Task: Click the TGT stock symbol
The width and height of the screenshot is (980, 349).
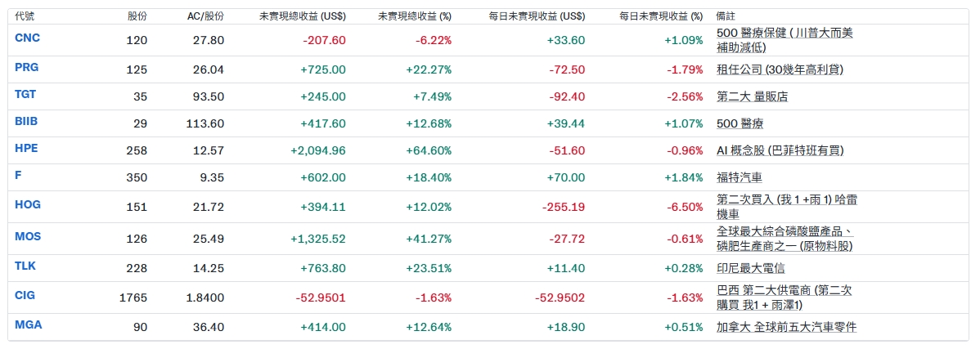Action: 25,94
